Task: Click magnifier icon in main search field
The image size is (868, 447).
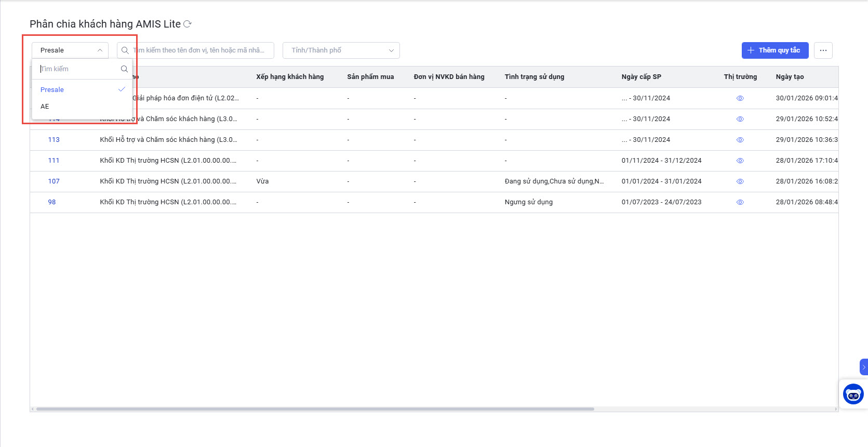Action: click(125, 50)
